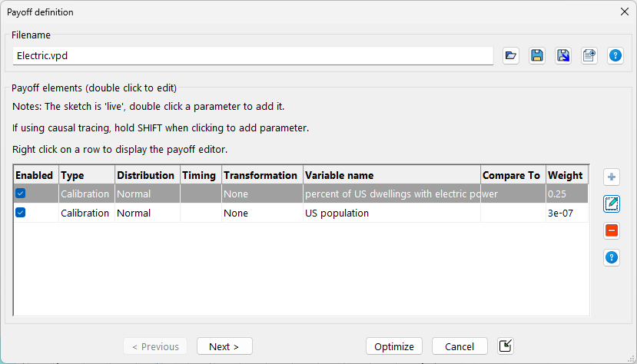Image resolution: width=637 pixels, height=364 pixels.
Task: Add a new payoff element
Action: [612, 177]
